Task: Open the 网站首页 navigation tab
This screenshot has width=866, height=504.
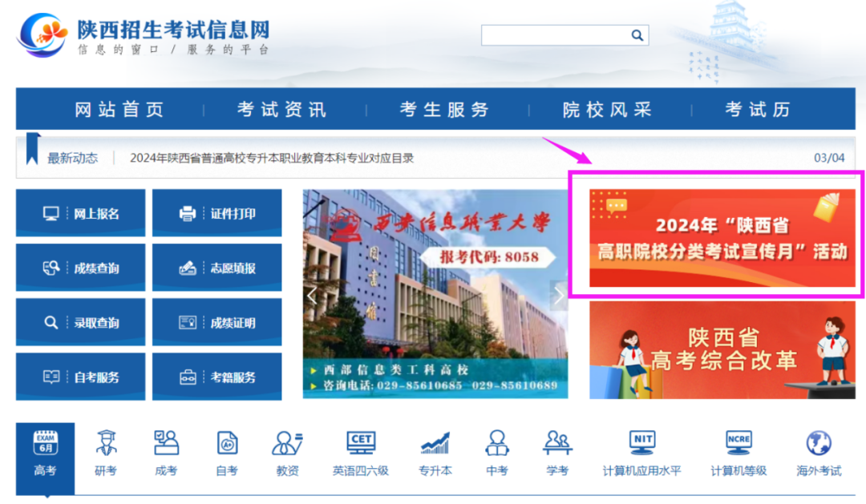Action: tap(119, 110)
